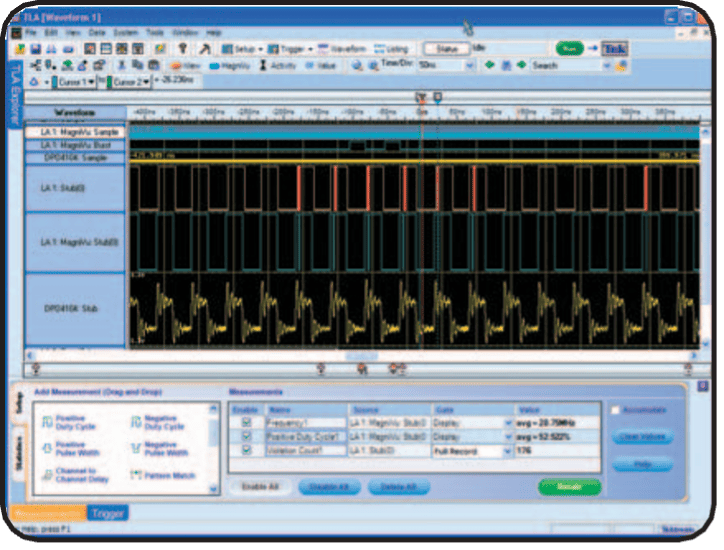Switch to the Trigger tab
The width and height of the screenshot is (724, 550).
(x=106, y=513)
